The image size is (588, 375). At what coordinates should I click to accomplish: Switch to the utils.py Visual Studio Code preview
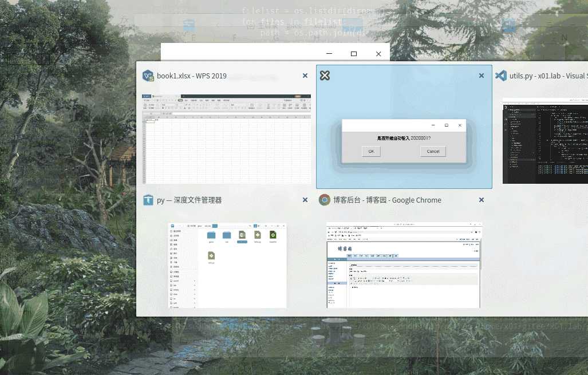pyautogui.click(x=545, y=141)
